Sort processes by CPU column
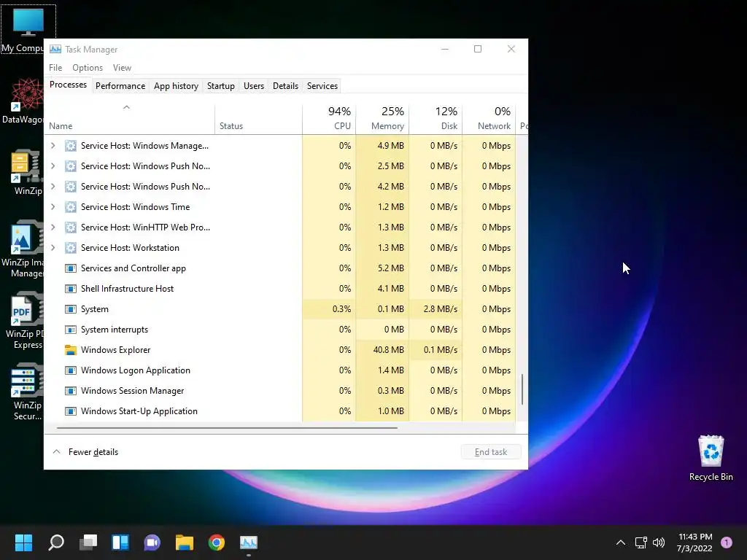The image size is (747, 560). click(329, 119)
